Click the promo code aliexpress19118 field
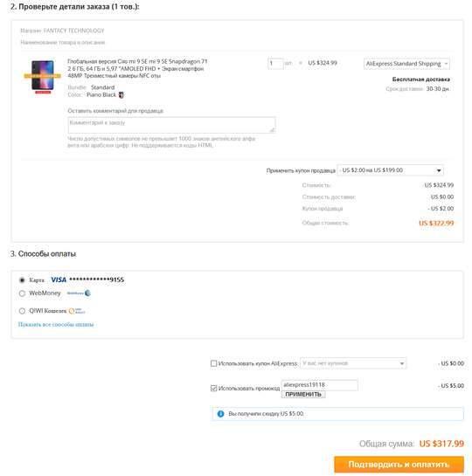Viewport: 472px width, 476px height. [x=320, y=385]
